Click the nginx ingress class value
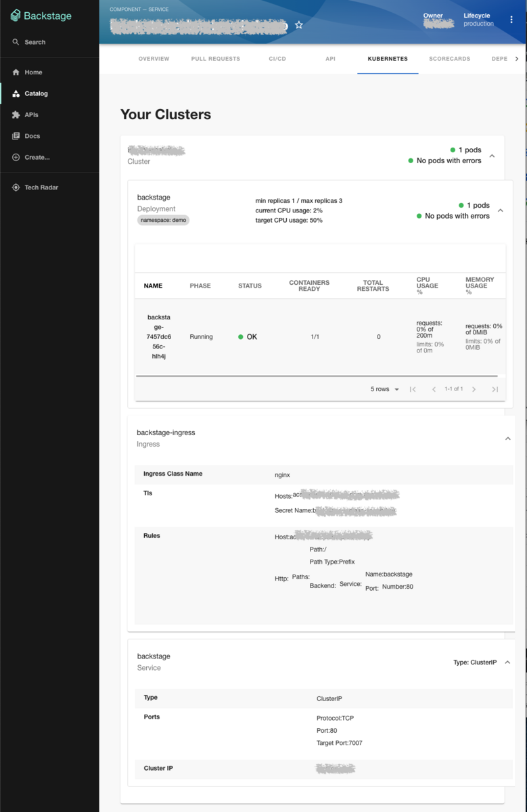This screenshot has width=527, height=812. [282, 475]
